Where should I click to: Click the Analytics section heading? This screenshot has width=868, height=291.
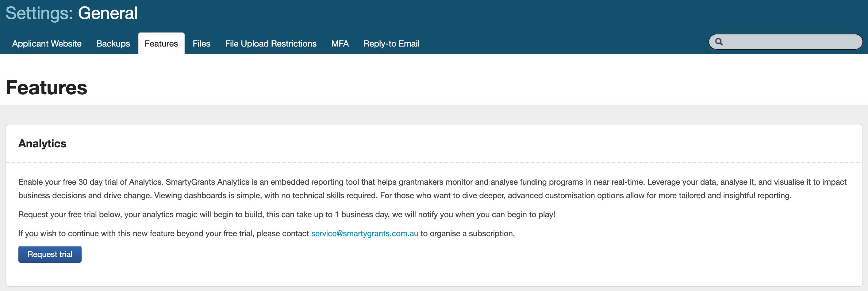point(42,144)
